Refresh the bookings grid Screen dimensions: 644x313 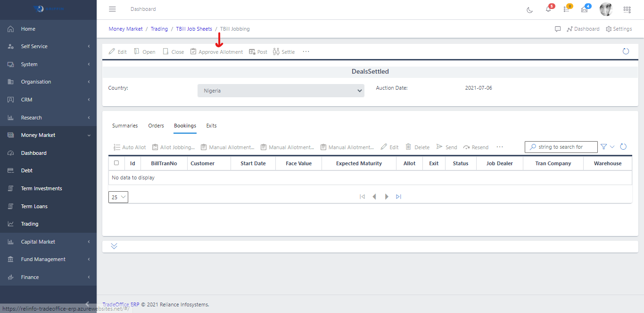coord(623,147)
